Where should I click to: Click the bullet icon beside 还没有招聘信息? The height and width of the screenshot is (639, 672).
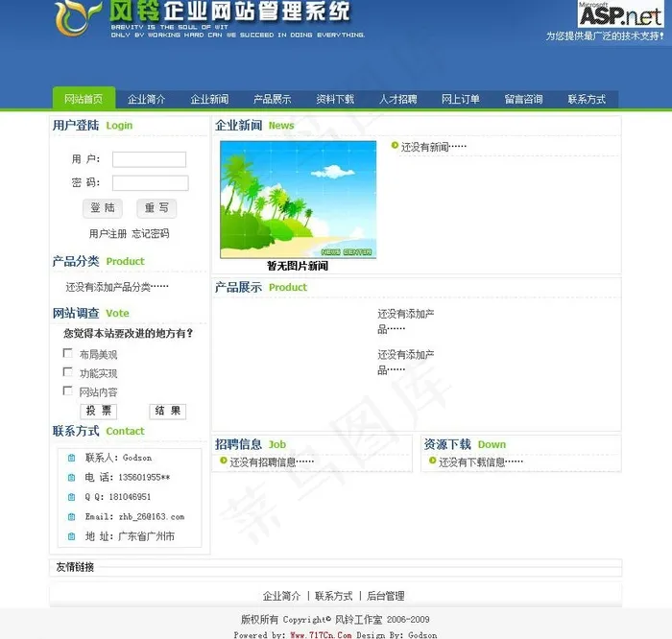click(x=222, y=461)
